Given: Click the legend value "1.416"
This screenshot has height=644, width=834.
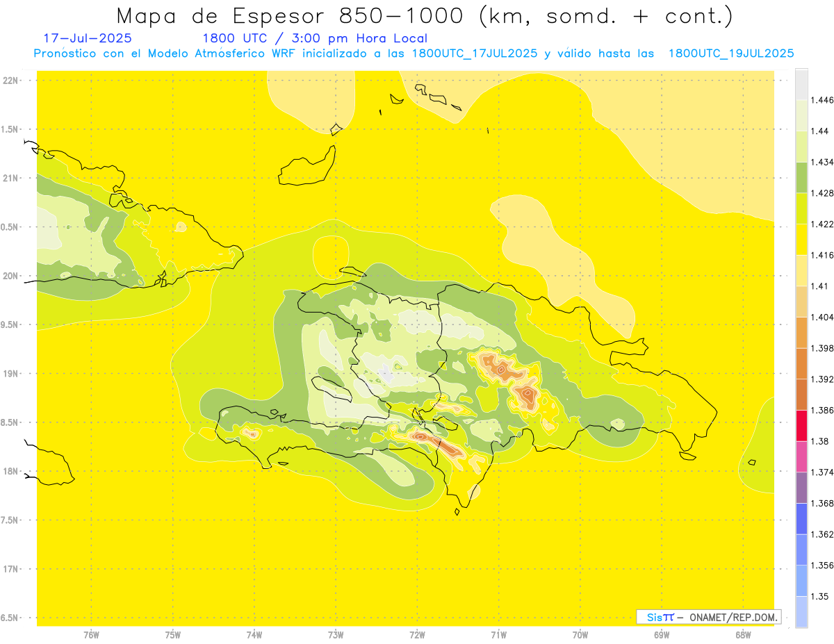Looking at the screenshot, I should click(x=822, y=255).
